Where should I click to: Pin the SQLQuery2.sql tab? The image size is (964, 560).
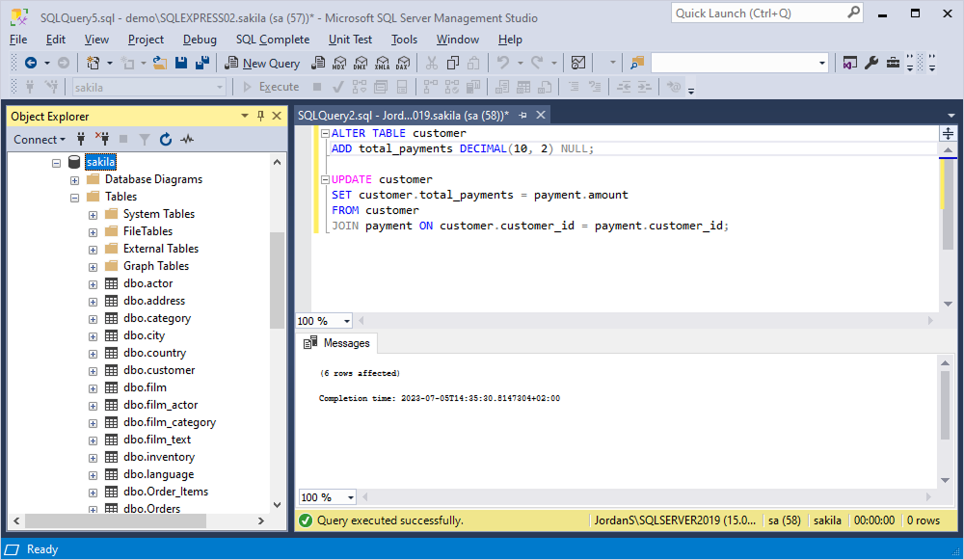522,116
